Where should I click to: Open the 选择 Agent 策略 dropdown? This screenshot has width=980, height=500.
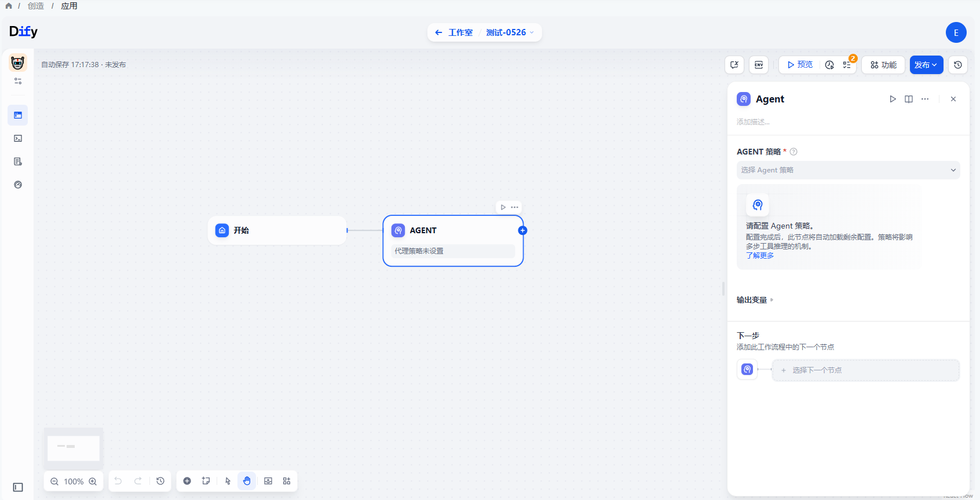point(848,170)
